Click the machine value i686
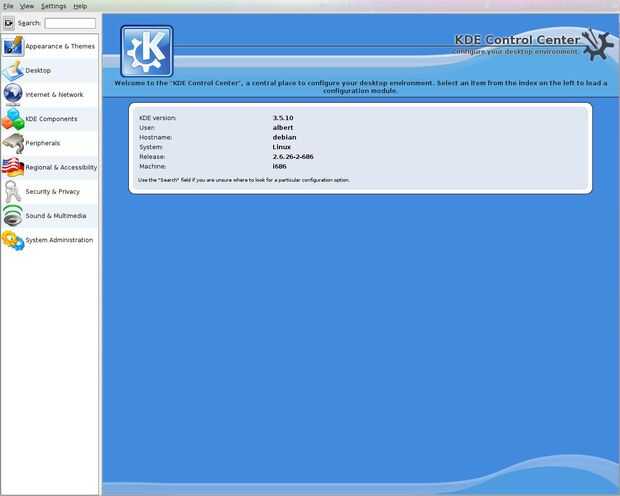Image resolution: width=620 pixels, height=496 pixels. point(280,166)
